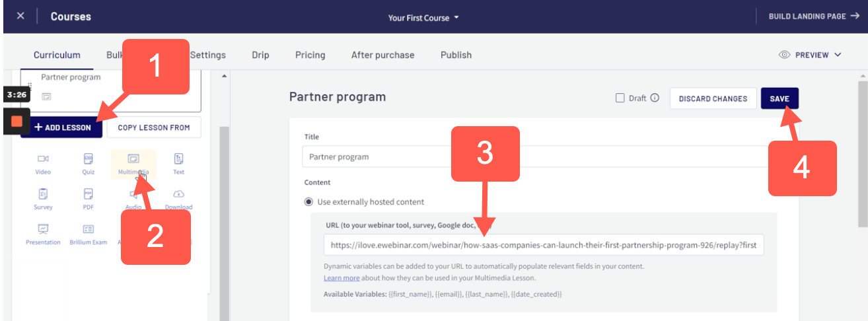This screenshot has height=321, width=868.
Task: Select 'Use externally hosted content' radio option
Action: coord(308,202)
